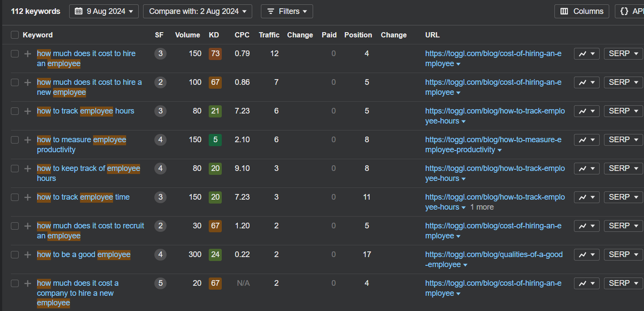This screenshot has height=311, width=644.
Task: Click plus icon next to 'how to keep track of employee hours'
Action: (28, 168)
